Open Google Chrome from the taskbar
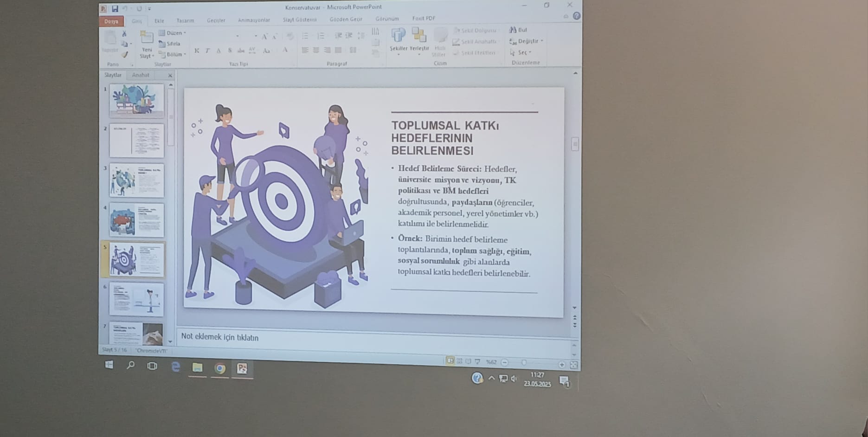The height and width of the screenshot is (437, 868). click(x=220, y=368)
